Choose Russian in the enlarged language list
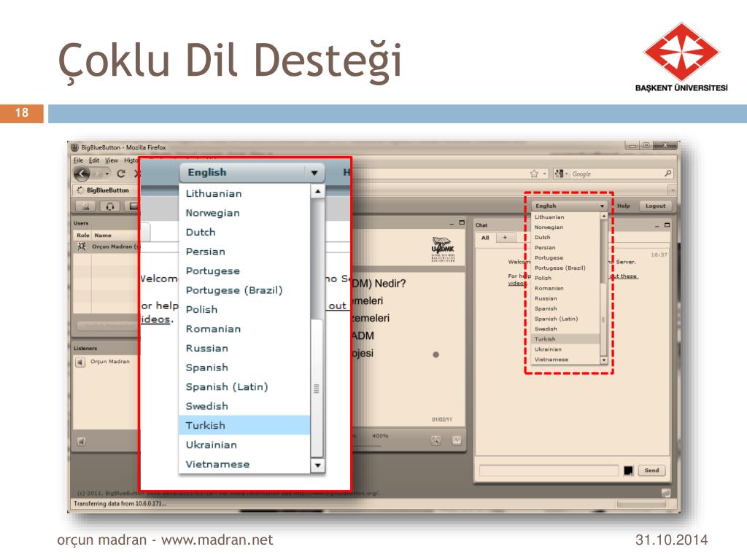The width and height of the screenshot is (747, 560). pos(244,348)
